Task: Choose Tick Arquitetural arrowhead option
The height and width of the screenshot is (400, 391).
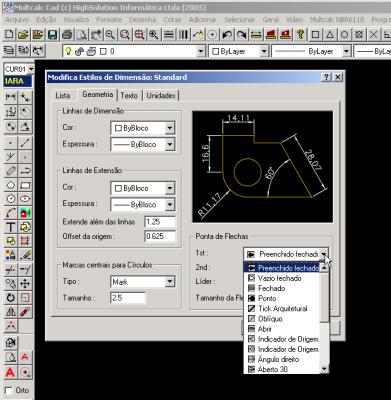Action: tap(282, 309)
